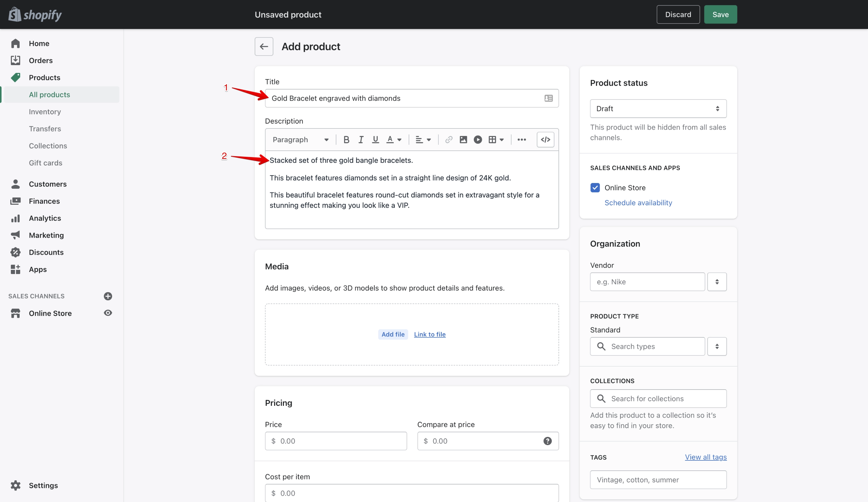Toggle underline formatting in description editor
This screenshot has height=502, width=868.
(x=376, y=140)
